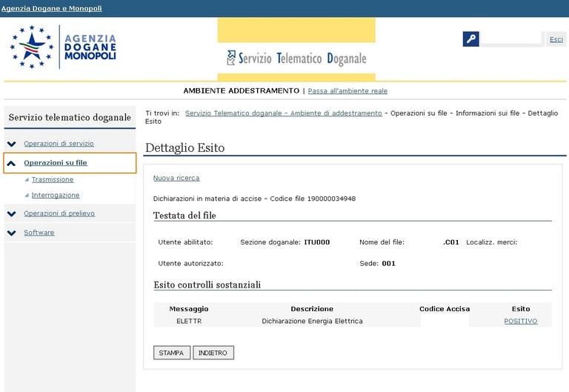Click the Trasmissione bullet arrow icon
Screen dimensions: 569x392
(27, 179)
